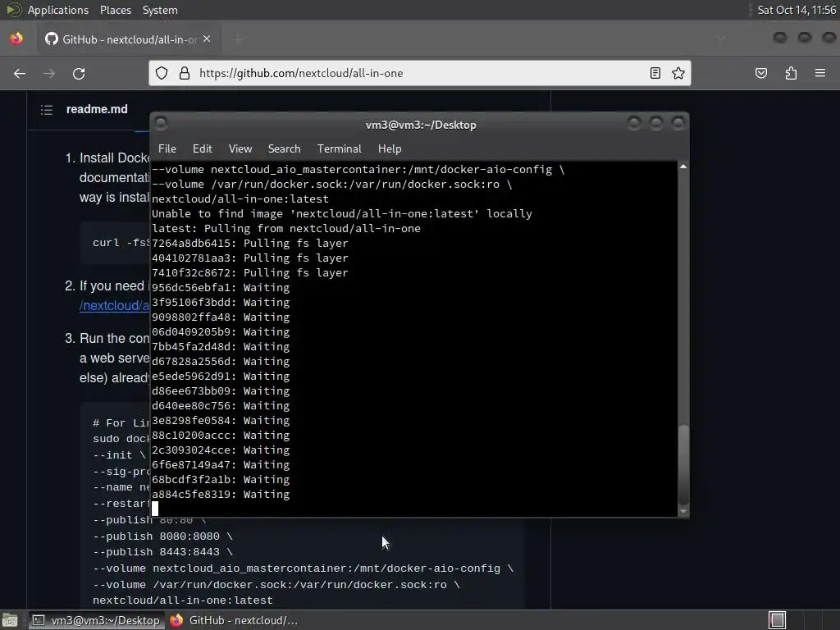Click the Firefox back arrow button
Image resolution: width=840 pixels, height=630 pixels.
coord(20,73)
